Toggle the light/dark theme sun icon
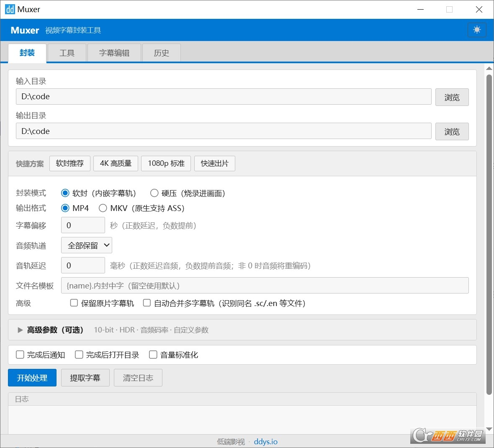This screenshot has height=448, width=494. (x=477, y=30)
